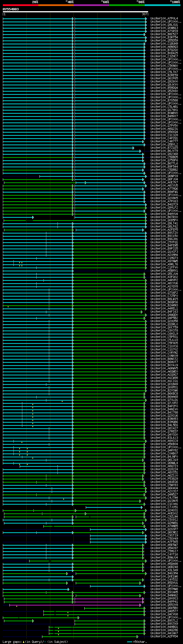Viewport: 183px width, 644px height.
Task: Select hit UniRef100_Q9JKY0
Action: [x=164, y=85]
